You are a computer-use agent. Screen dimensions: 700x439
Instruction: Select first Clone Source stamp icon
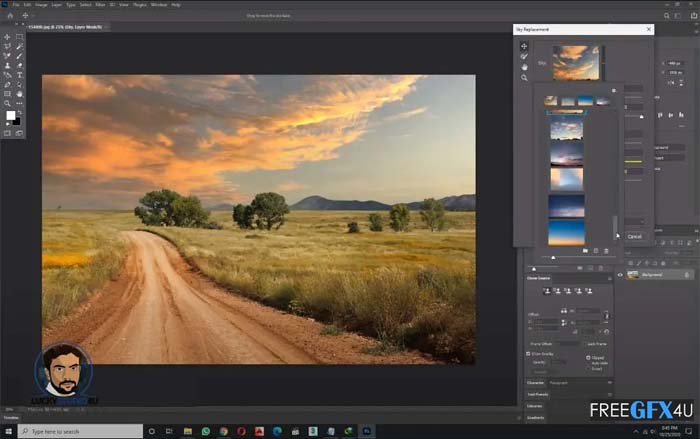547,291
